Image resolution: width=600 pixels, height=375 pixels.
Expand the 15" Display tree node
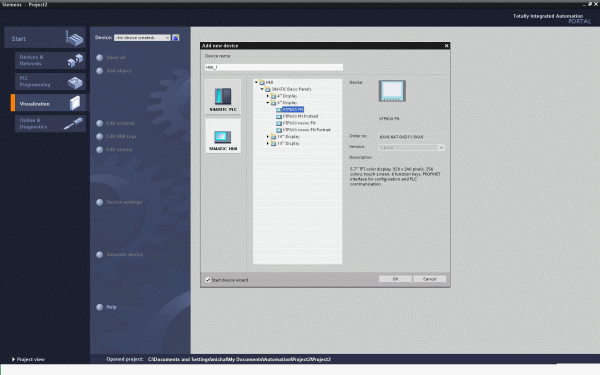click(268, 143)
